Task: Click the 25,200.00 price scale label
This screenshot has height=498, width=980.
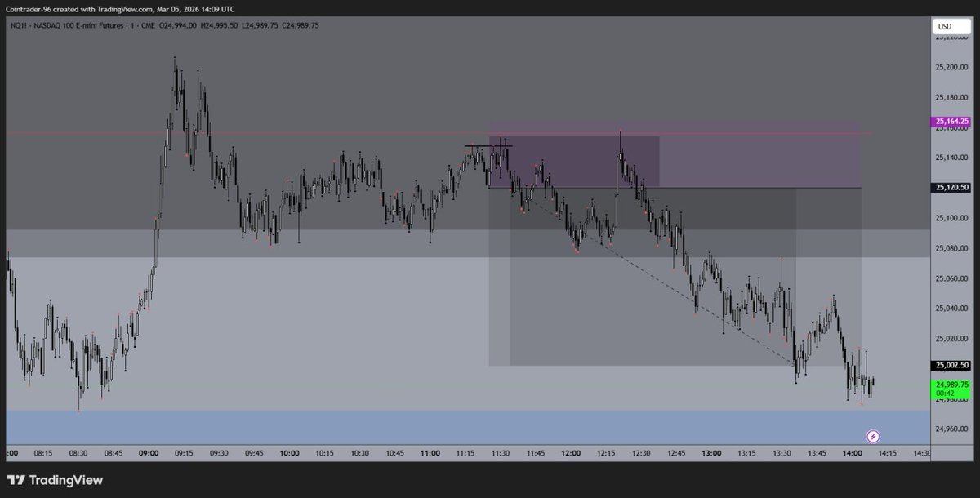Action: pos(951,68)
